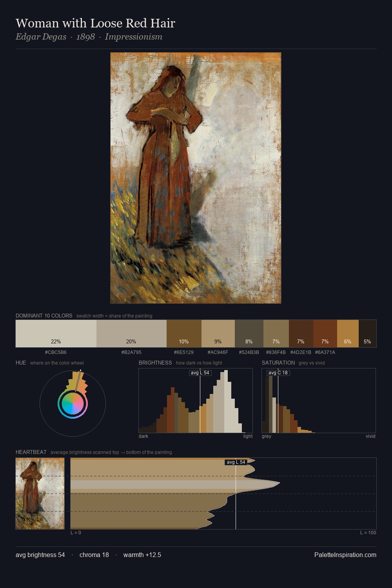392x588 pixels.
Task: Click the small painting thumbnail beside heartbeat chart
Action: pos(40,494)
